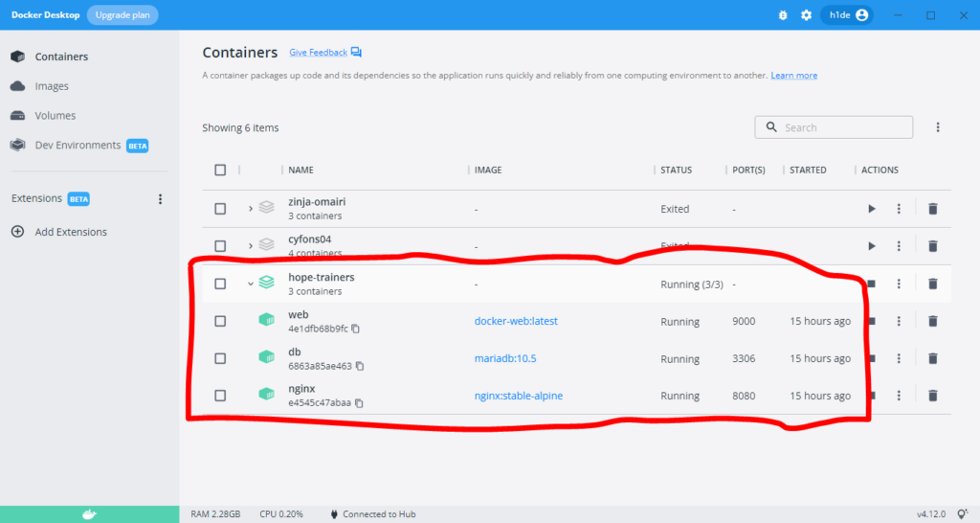
Task: Copy the nginx container ID
Action: [359, 403]
